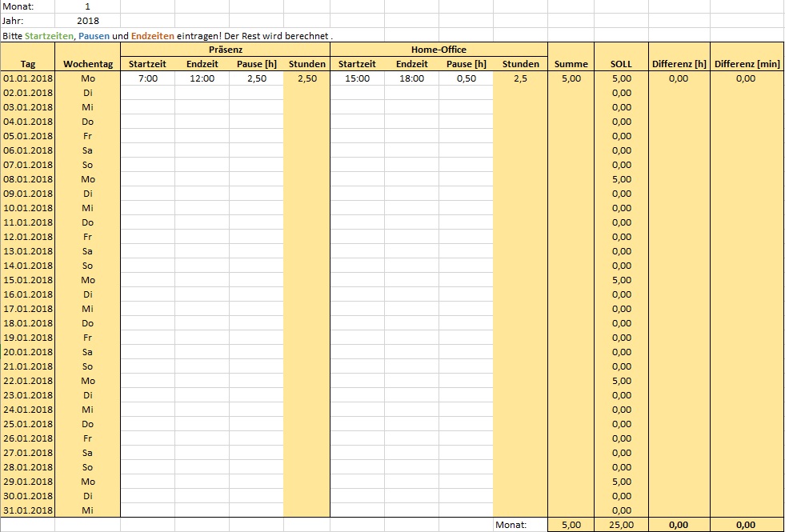The image size is (785, 532).
Task: Select the Summe cell for 01.01.2018
Action: click(571, 78)
